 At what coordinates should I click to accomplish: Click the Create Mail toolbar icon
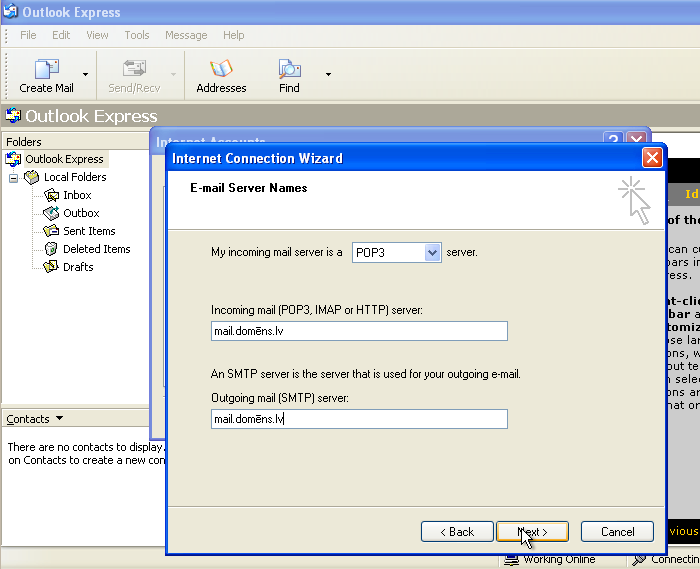46,69
